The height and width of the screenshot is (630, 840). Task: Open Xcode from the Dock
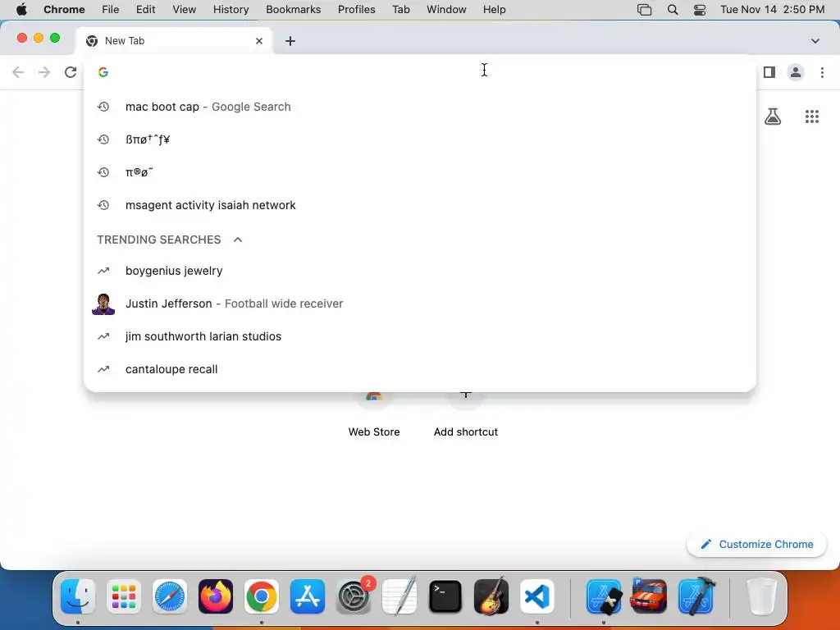tap(696, 596)
